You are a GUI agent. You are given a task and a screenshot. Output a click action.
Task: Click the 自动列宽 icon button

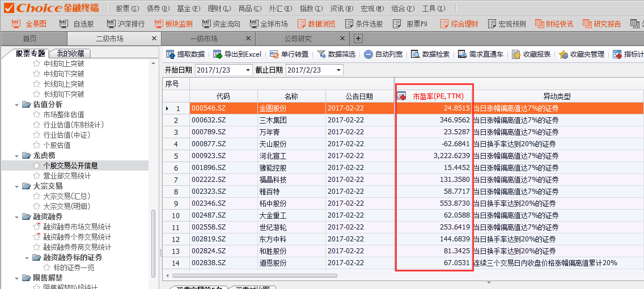[368, 54]
